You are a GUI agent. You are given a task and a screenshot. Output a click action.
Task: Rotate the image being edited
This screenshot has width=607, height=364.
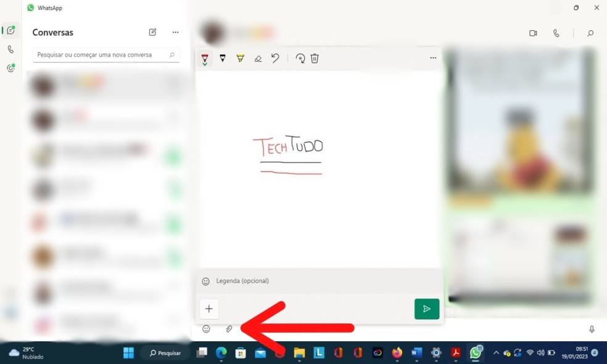point(300,57)
